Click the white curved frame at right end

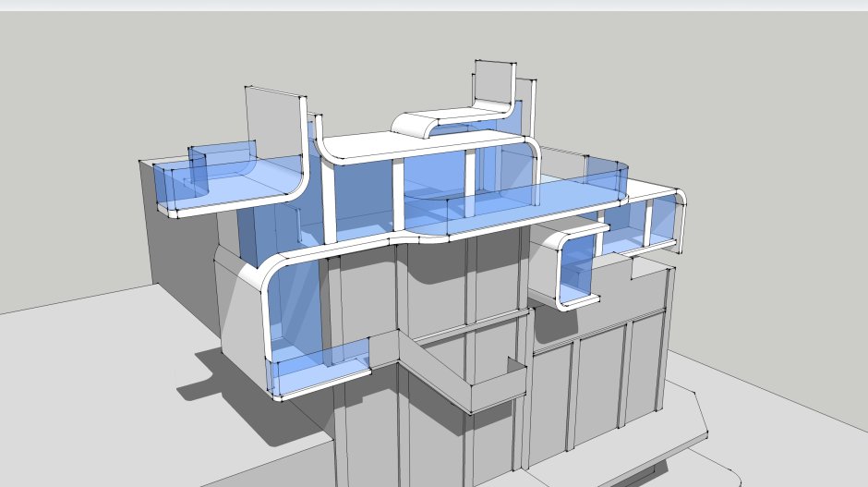[x=681, y=222]
